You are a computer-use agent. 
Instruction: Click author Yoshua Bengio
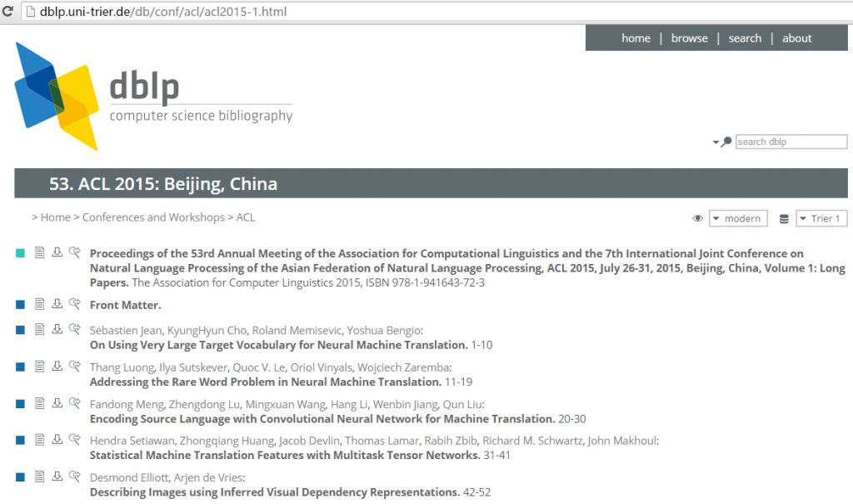point(384,331)
